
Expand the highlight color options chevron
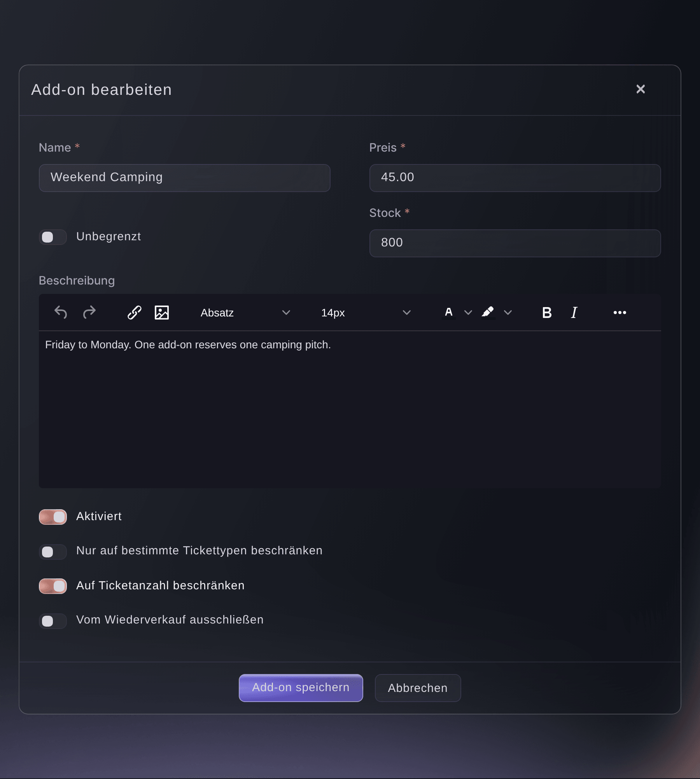point(508,313)
